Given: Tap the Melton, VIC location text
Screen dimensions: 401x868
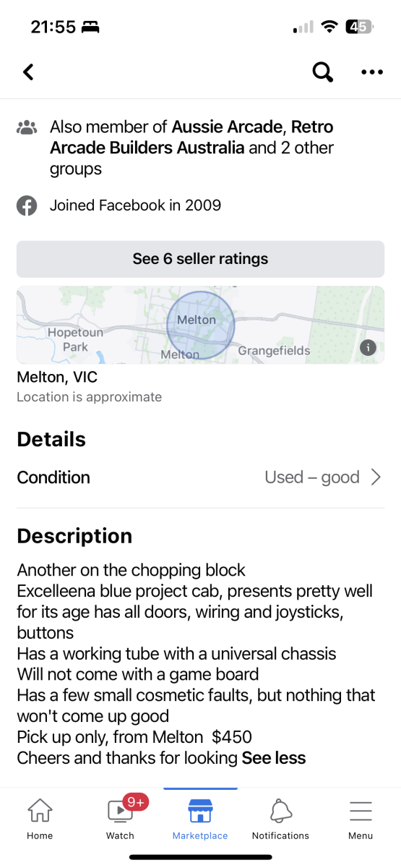Looking at the screenshot, I should tap(57, 378).
